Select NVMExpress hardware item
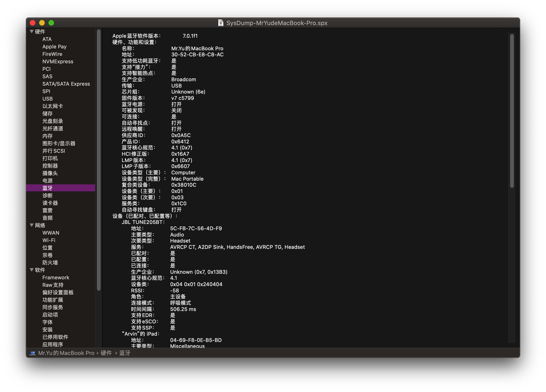The image size is (546, 392). pos(58,62)
